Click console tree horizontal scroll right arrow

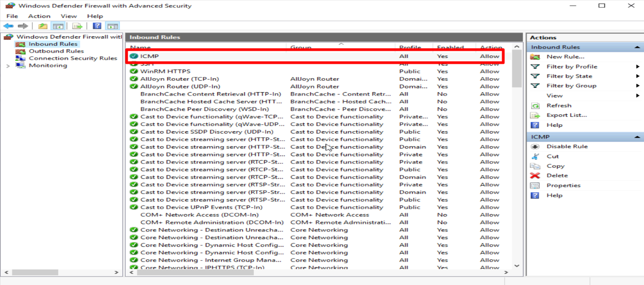116,273
